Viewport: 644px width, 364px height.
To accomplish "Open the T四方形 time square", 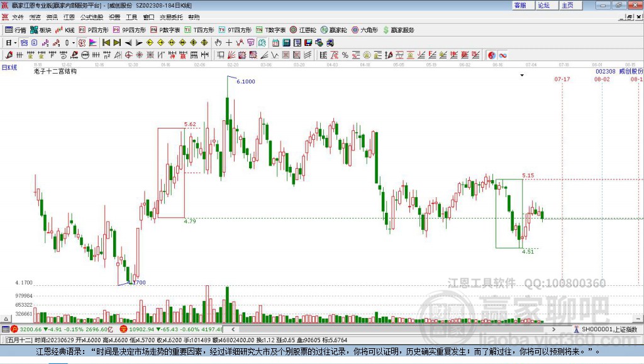I will (199, 30).
